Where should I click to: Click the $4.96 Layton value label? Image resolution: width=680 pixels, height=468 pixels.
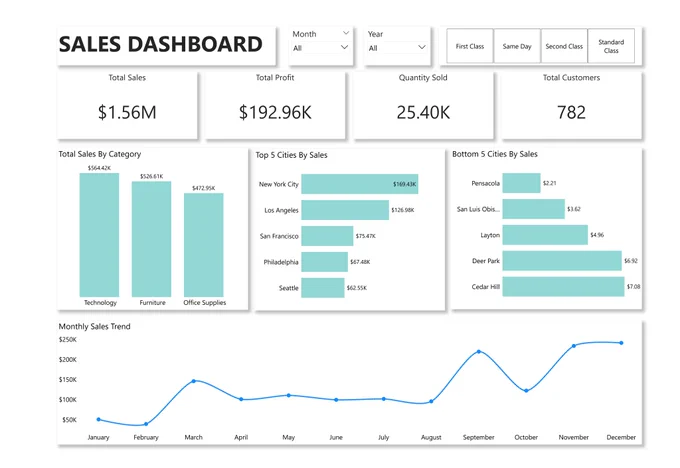pos(597,235)
